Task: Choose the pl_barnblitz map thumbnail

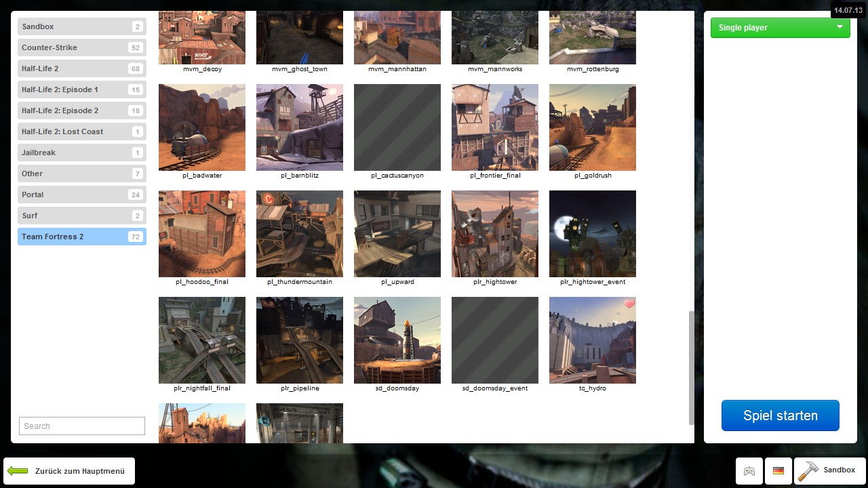Action: (300, 127)
